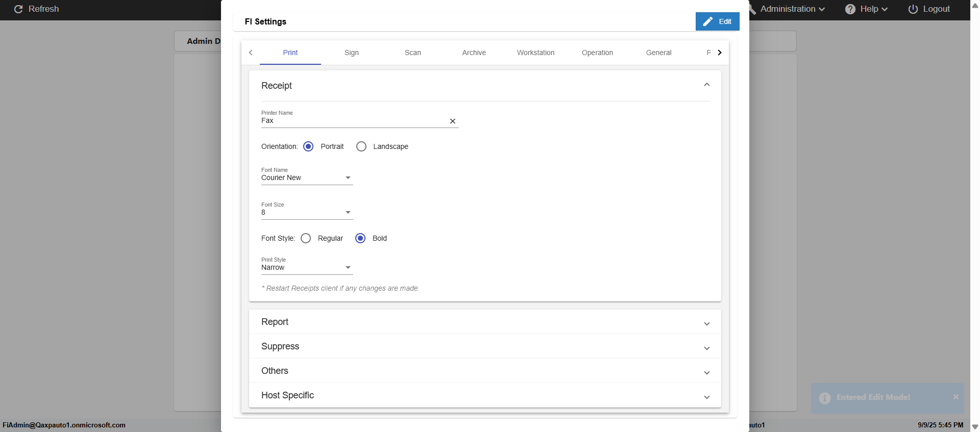Dismiss the Entered Edit Mode notification
Image resolution: width=980 pixels, height=432 pixels.
click(x=955, y=397)
